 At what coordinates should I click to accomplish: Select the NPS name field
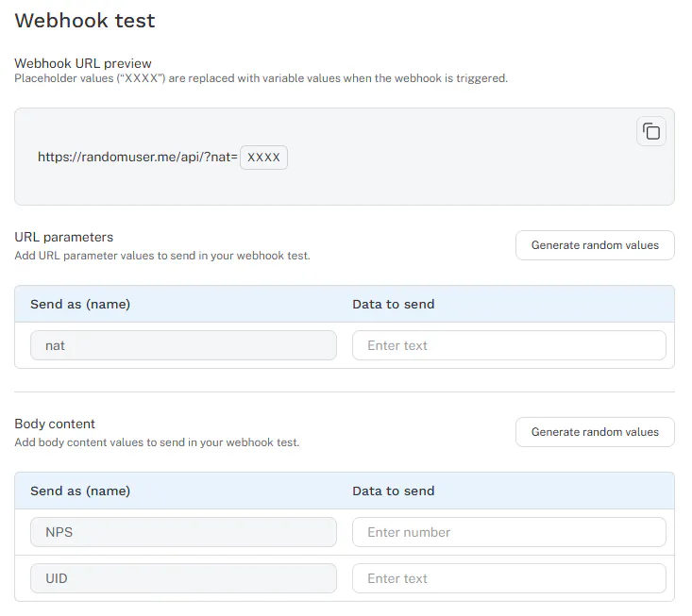tap(183, 532)
